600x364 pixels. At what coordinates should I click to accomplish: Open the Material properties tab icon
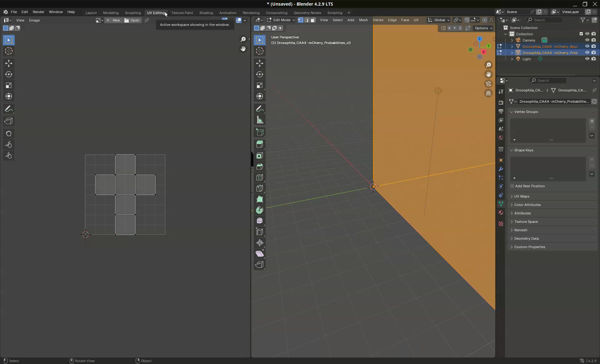(x=501, y=213)
